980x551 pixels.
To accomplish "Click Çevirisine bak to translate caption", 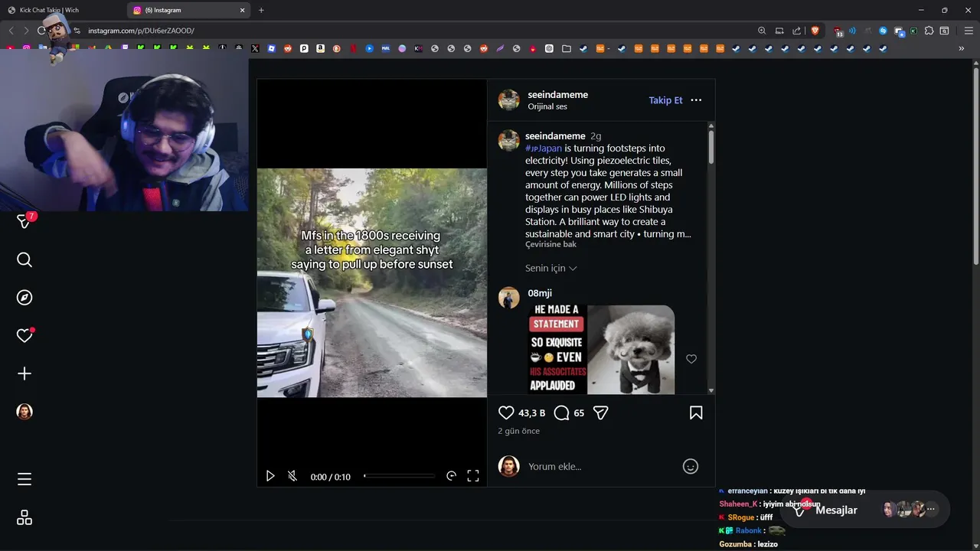I will pyautogui.click(x=550, y=244).
